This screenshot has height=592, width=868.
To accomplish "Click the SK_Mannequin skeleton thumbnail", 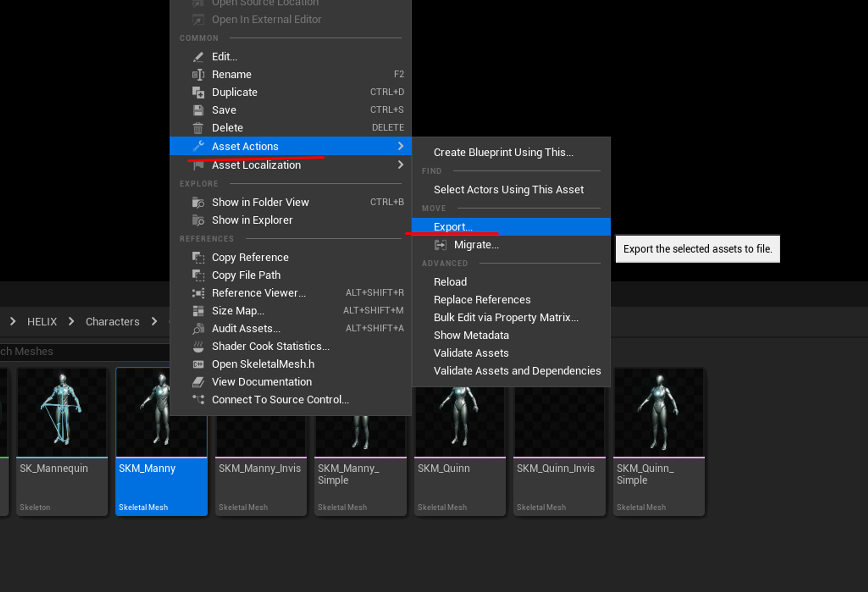I will [x=62, y=412].
